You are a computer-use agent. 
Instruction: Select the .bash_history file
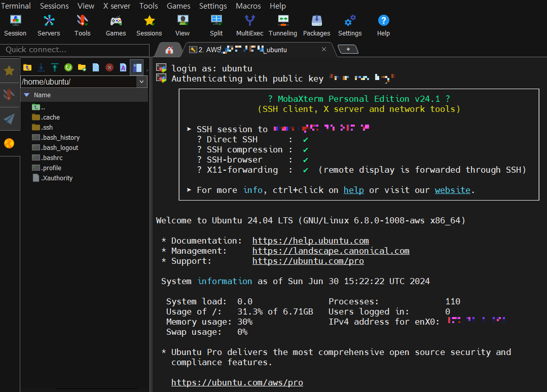coord(56,138)
